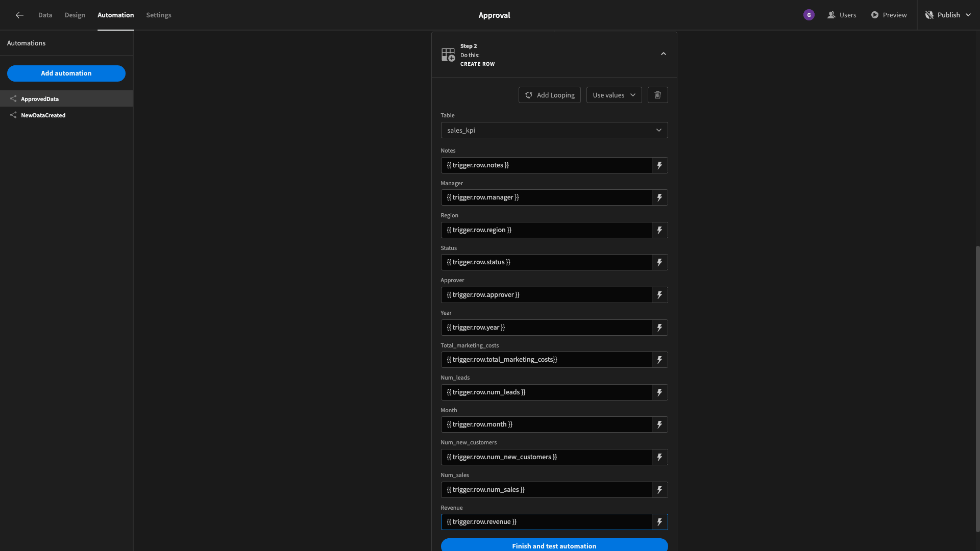Screen dimensions: 980x551
Task: Switch to the Design tab
Action: click(75, 15)
